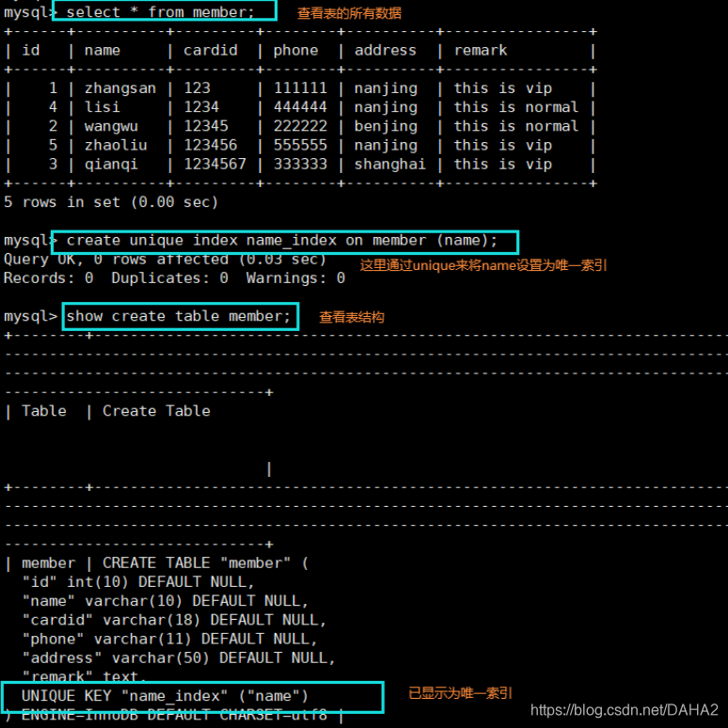Image resolution: width=728 pixels, height=728 pixels.
Task: Click the line 'UNIQUE KEY "name_index" ("name")'
Action: [165, 696]
